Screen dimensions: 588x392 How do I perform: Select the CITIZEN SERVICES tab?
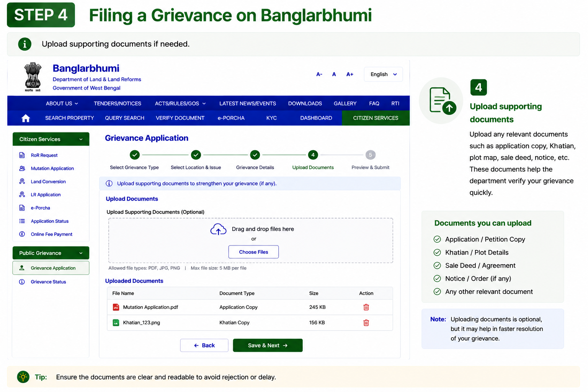[x=376, y=118]
